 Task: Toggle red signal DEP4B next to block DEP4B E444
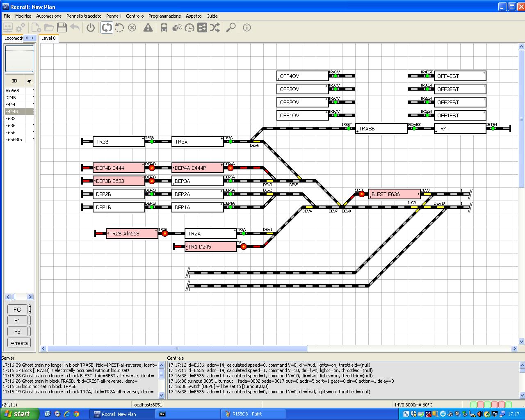tap(151, 168)
